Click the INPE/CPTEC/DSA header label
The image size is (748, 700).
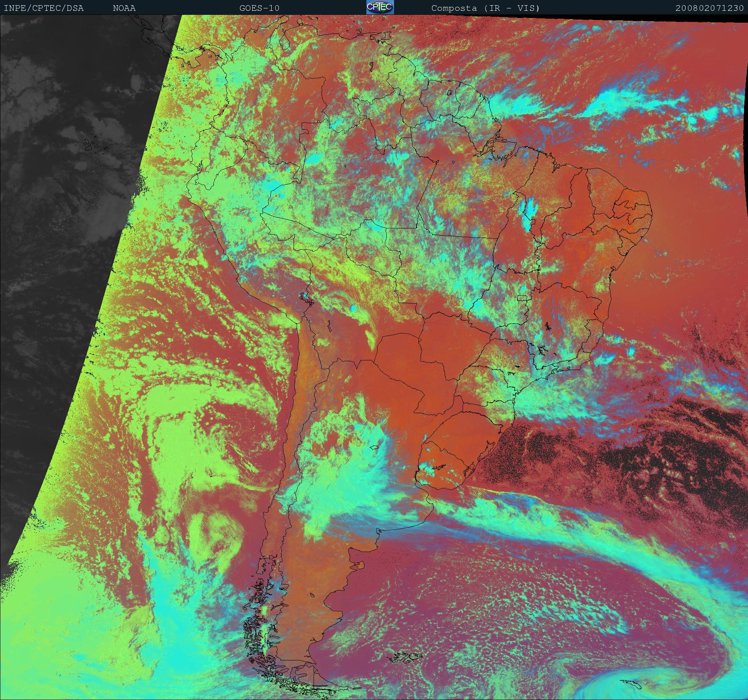[44, 8]
